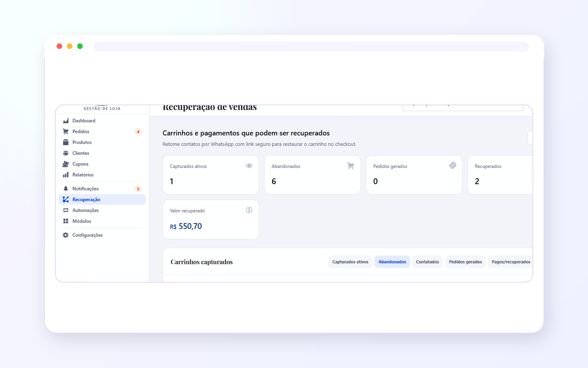The image size is (588, 368).
Task: Click the eye icon on Capturados ativos card
Action: pyautogui.click(x=249, y=166)
